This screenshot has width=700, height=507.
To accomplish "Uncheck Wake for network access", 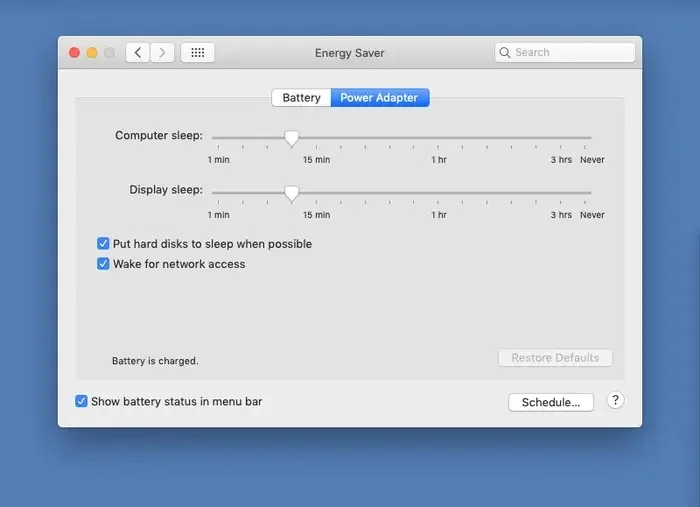I will (x=103, y=264).
